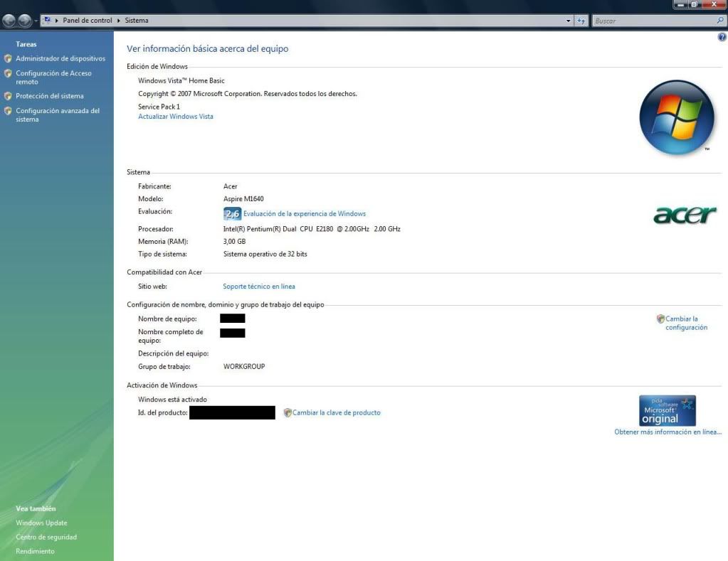Click shield icon beside Cambiar la configuración

(x=660, y=319)
